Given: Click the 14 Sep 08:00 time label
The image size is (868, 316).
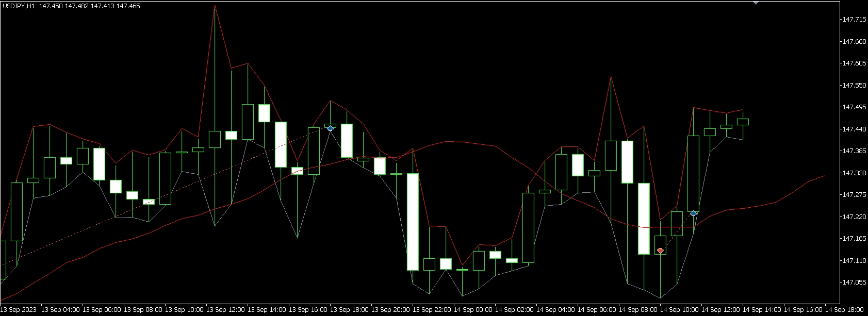Looking at the screenshot, I should (637, 310).
